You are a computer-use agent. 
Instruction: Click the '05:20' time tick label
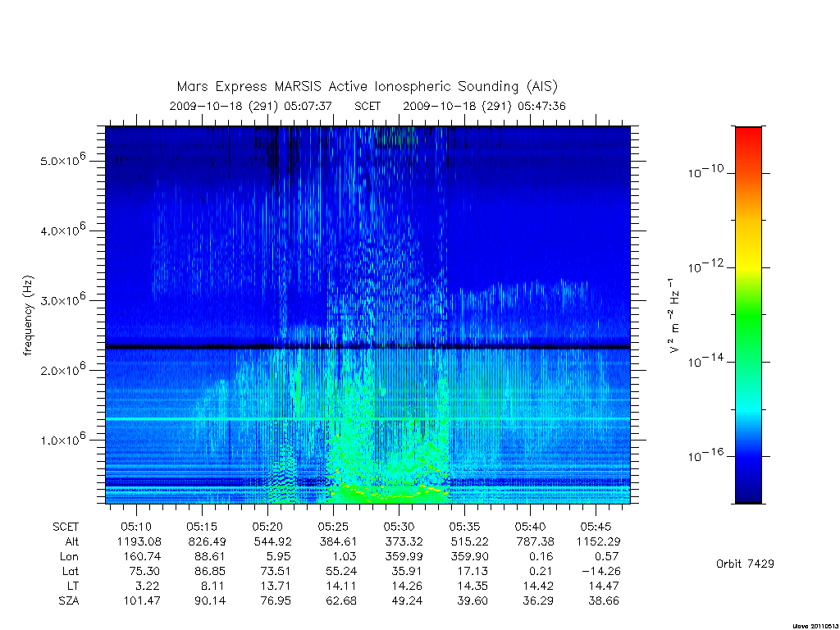pyautogui.click(x=267, y=527)
